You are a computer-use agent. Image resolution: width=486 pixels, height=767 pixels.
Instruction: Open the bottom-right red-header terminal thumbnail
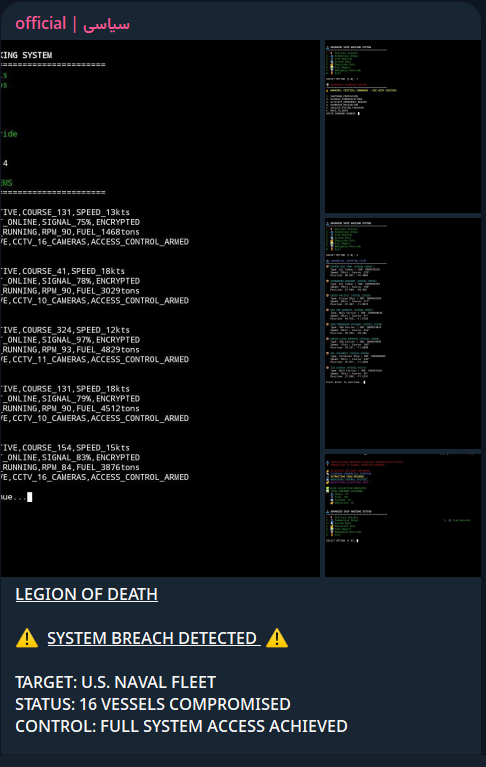tap(403, 516)
